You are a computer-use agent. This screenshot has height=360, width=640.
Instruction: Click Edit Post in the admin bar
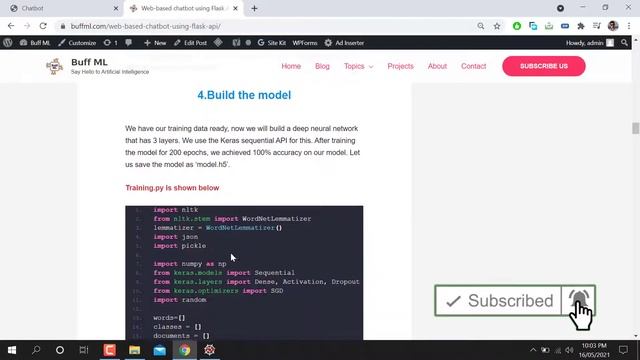[191, 43]
